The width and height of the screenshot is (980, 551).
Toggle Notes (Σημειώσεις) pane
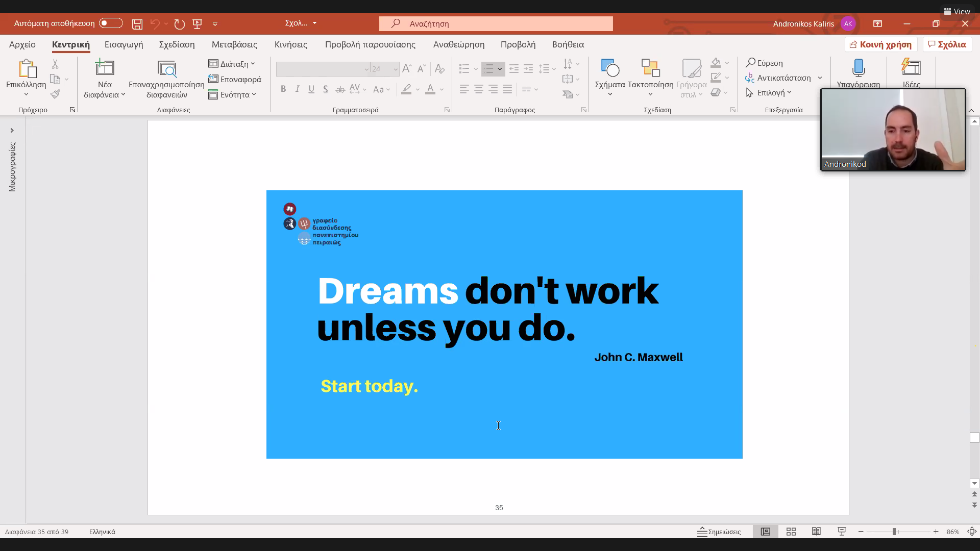pos(719,532)
